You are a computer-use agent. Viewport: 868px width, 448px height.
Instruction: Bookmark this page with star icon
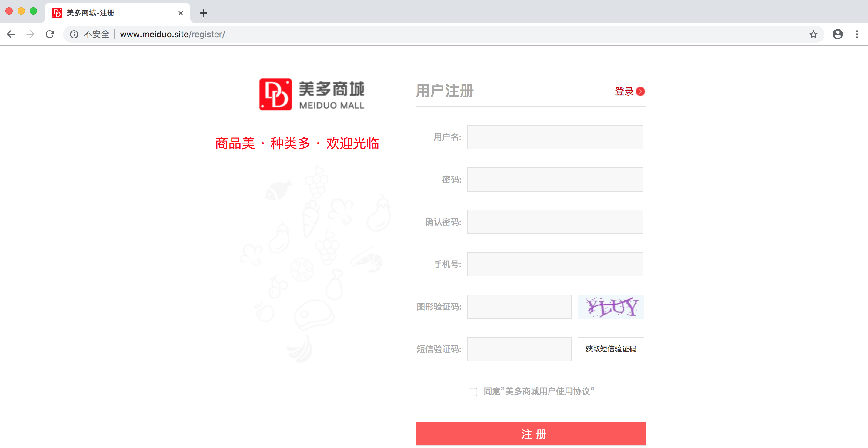[x=813, y=34]
